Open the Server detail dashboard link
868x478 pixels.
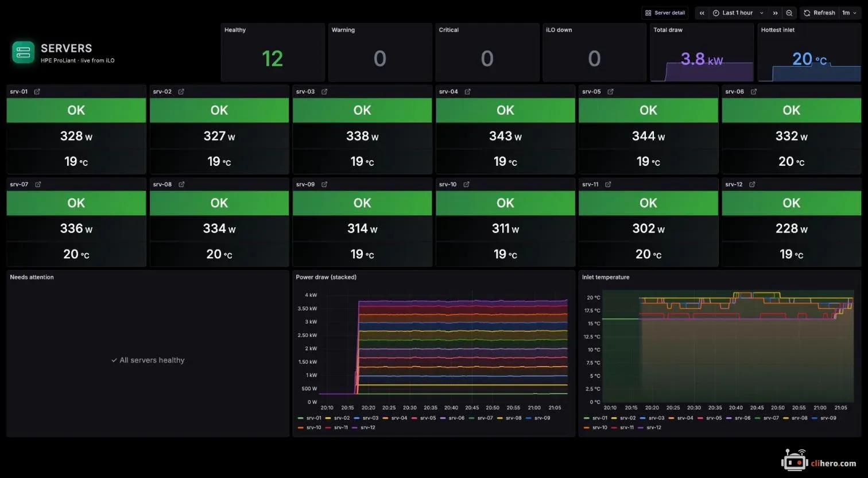[x=665, y=13]
